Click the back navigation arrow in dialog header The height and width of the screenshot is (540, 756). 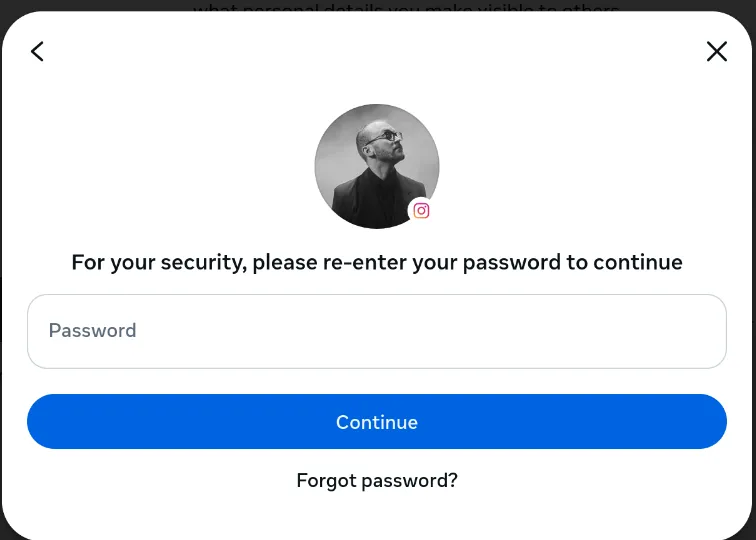coord(37,51)
